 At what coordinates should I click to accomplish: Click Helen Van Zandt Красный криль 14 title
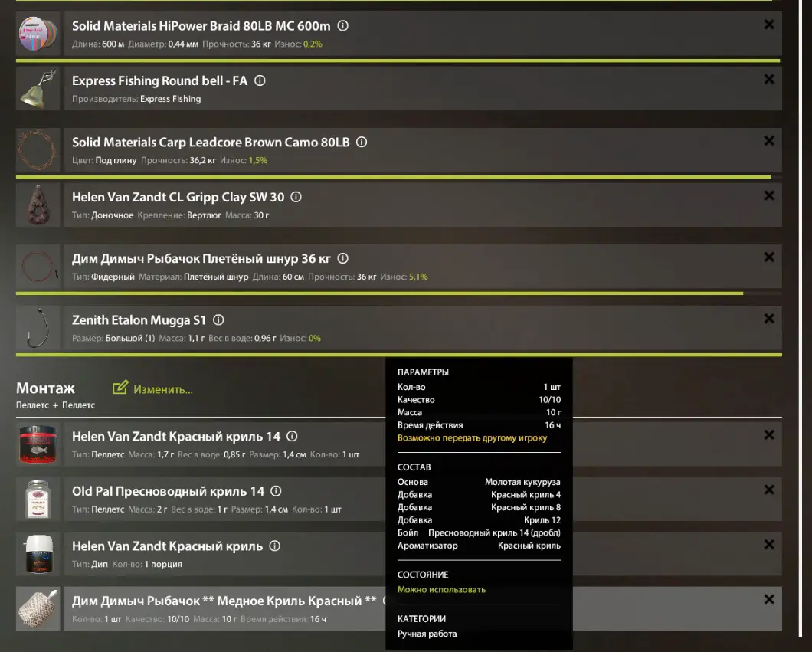(x=176, y=437)
